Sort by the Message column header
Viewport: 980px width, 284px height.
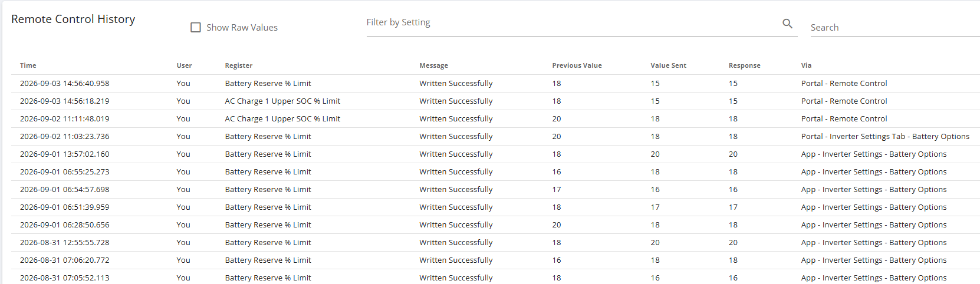point(433,65)
